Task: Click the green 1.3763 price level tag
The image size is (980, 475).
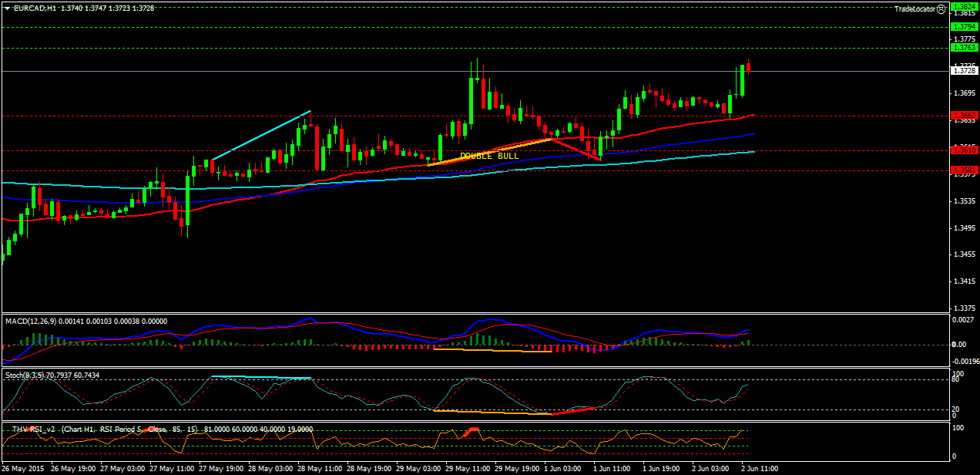Action: click(x=964, y=48)
